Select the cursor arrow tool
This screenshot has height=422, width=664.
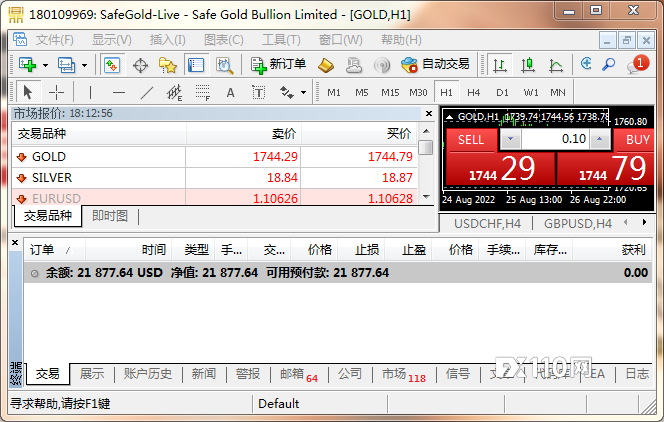(x=28, y=92)
